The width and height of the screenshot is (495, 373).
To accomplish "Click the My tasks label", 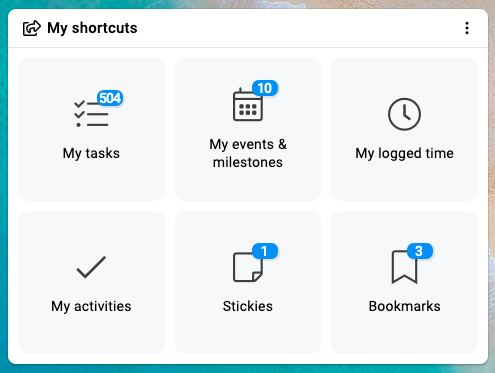I will 91,153.
